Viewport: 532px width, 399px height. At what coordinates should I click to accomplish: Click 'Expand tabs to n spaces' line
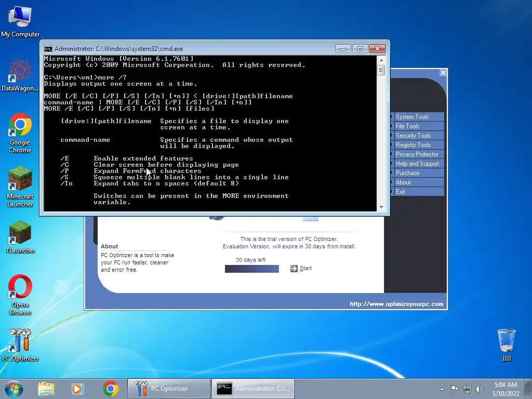[x=166, y=183]
